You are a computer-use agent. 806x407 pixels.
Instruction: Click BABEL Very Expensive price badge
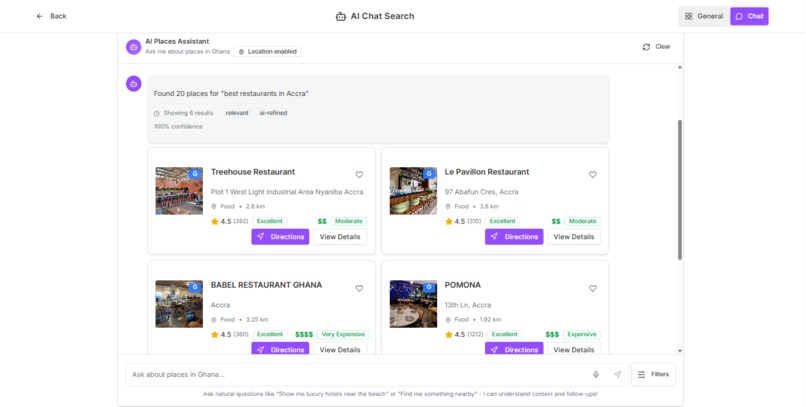(x=343, y=335)
